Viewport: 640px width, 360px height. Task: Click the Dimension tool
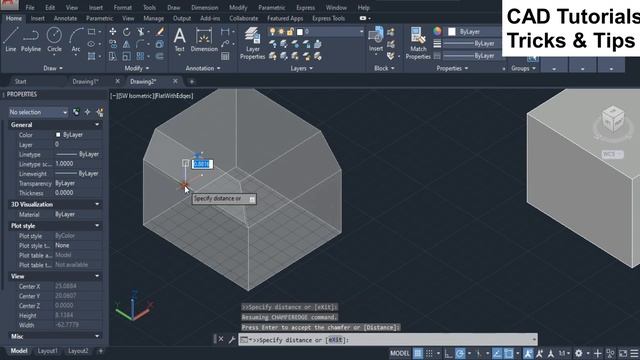(x=204, y=40)
